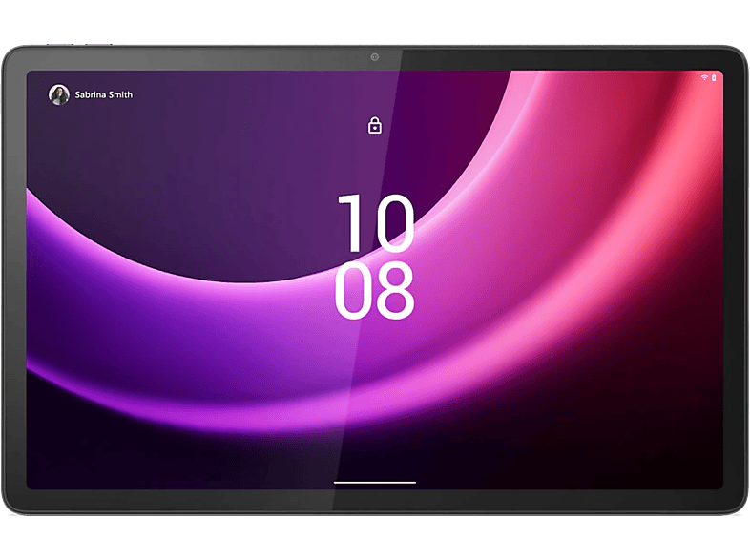The height and width of the screenshot is (560, 750).
Task: Click the left hardware button on top edge
Action: click(x=60, y=45)
